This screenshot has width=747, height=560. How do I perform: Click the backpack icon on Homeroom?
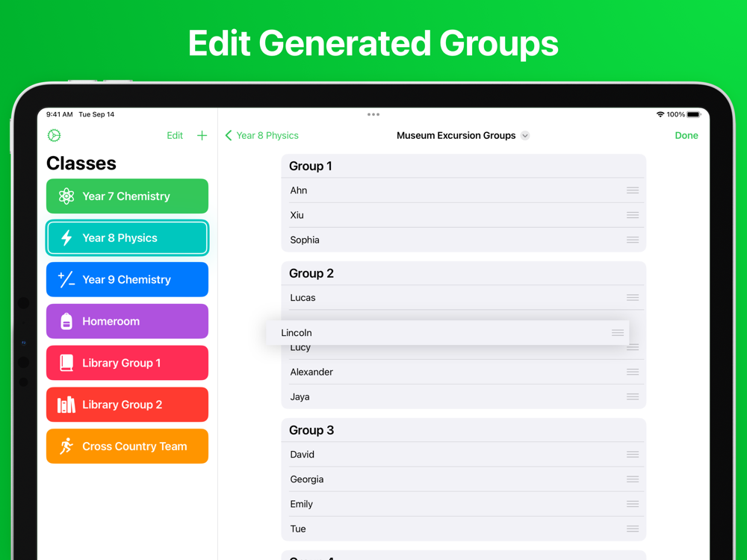pos(66,321)
